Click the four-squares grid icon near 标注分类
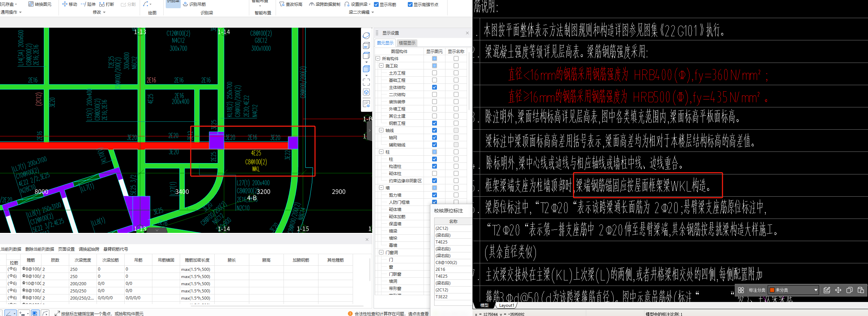Viewport: 868px width, 316px height. click(x=741, y=290)
